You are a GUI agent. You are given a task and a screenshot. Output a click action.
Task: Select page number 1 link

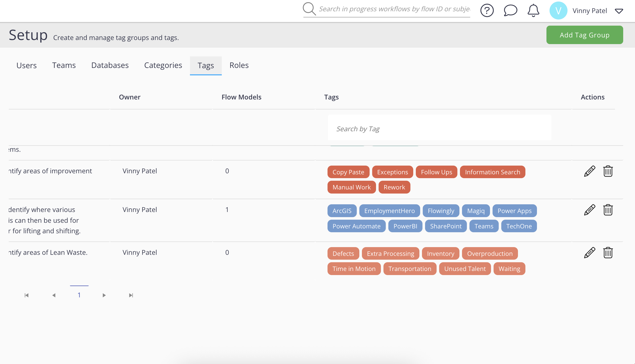coord(79,295)
